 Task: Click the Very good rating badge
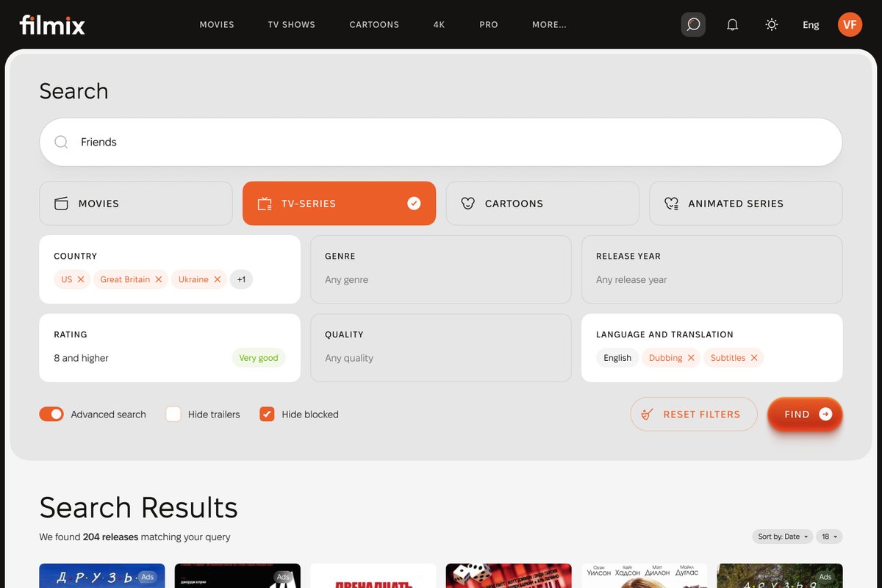(259, 358)
